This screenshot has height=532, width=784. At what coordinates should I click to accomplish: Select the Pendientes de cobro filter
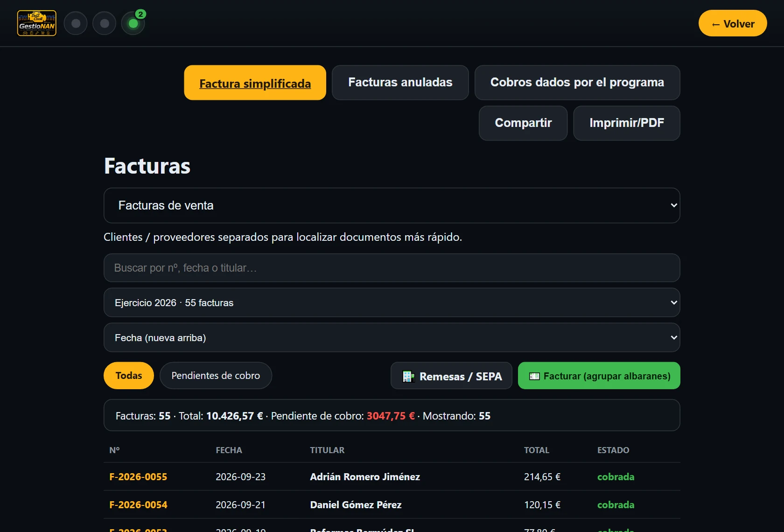(216, 376)
